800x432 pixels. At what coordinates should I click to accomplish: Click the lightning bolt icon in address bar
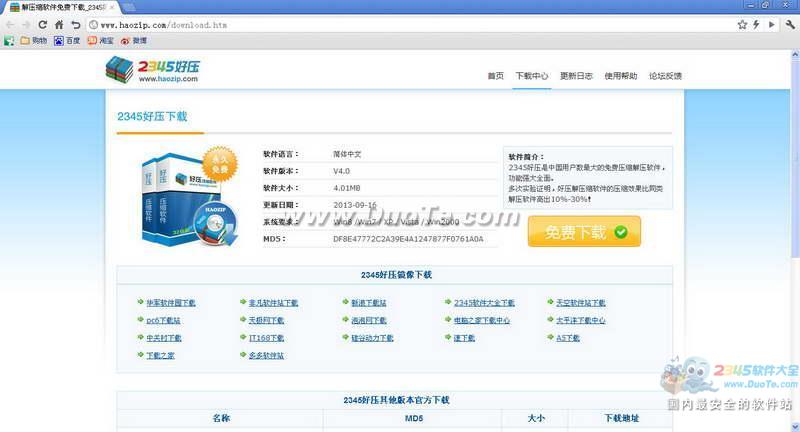pos(756,24)
